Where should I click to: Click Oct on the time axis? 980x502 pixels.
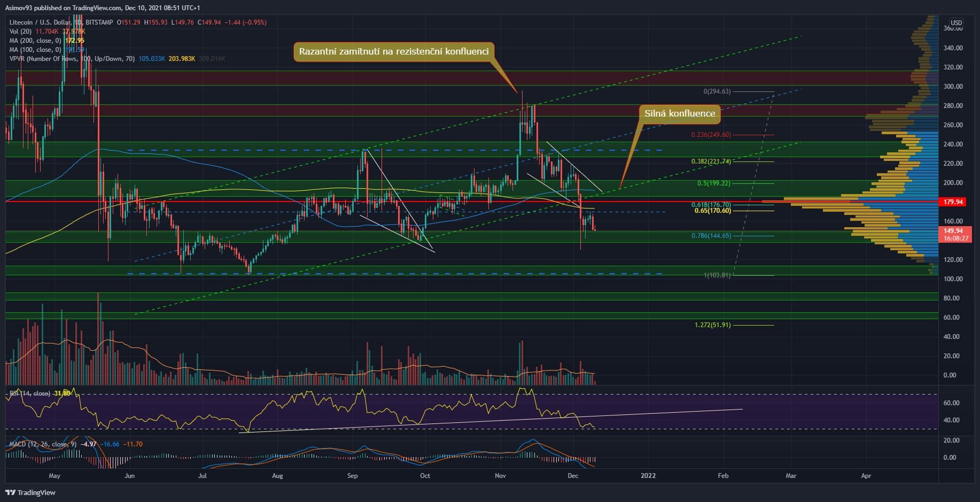[x=425, y=476]
